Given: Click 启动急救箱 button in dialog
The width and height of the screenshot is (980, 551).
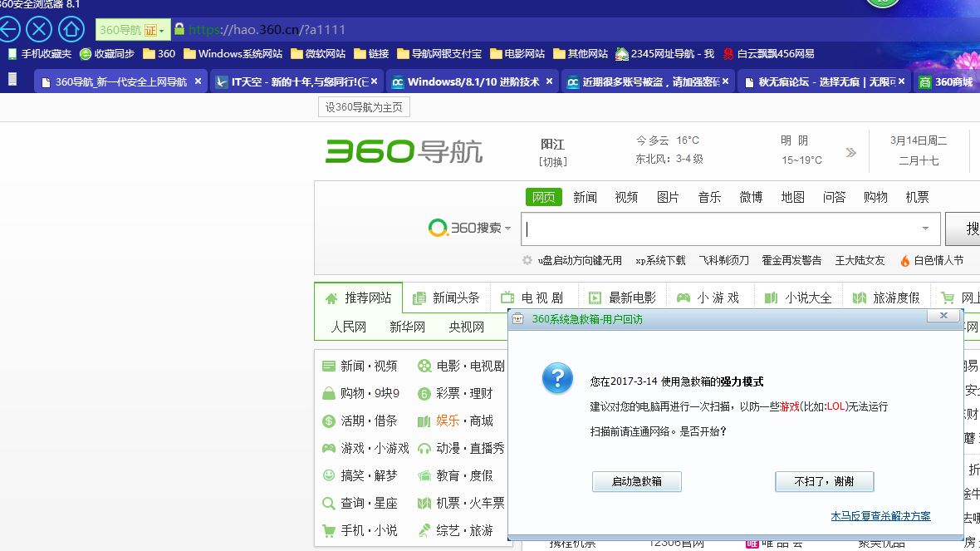Looking at the screenshot, I should [x=636, y=481].
